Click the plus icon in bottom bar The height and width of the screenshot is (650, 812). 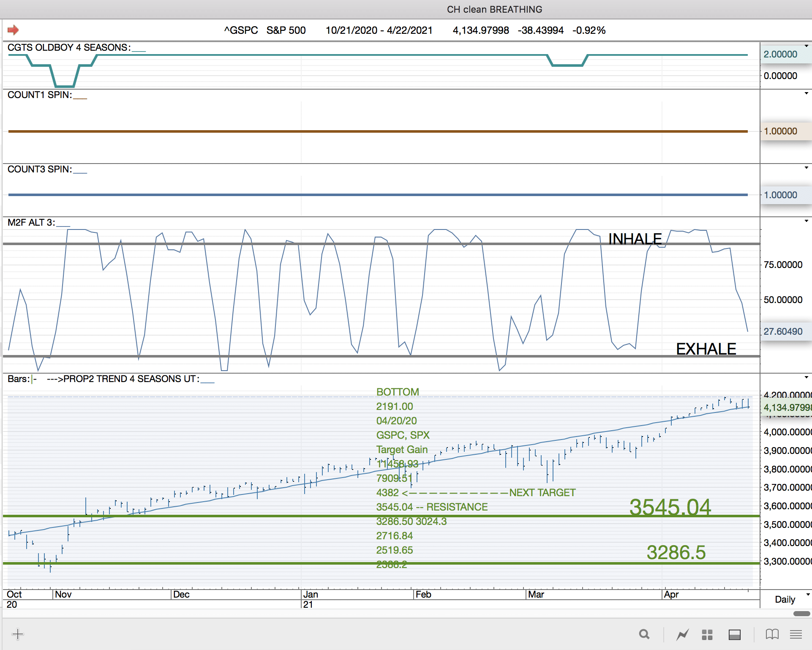click(18, 634)
